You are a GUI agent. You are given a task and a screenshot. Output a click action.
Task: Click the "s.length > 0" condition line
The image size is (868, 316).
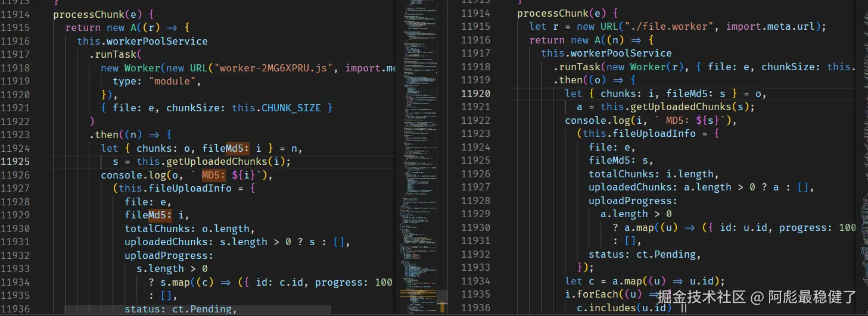(x=172, y=268)
